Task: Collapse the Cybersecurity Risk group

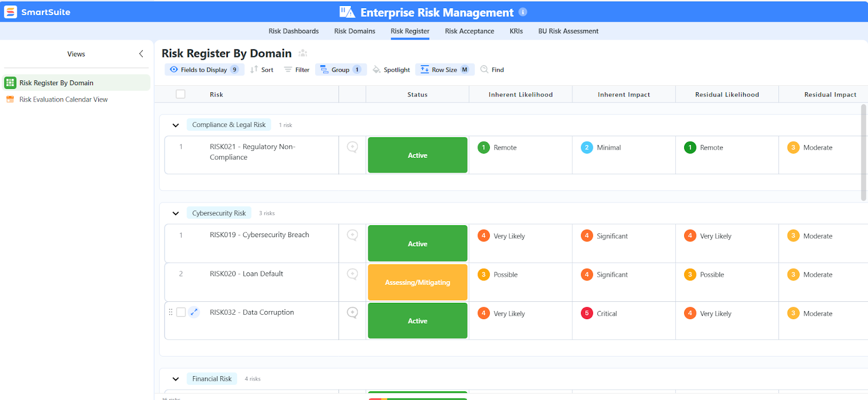Action: 176,213
